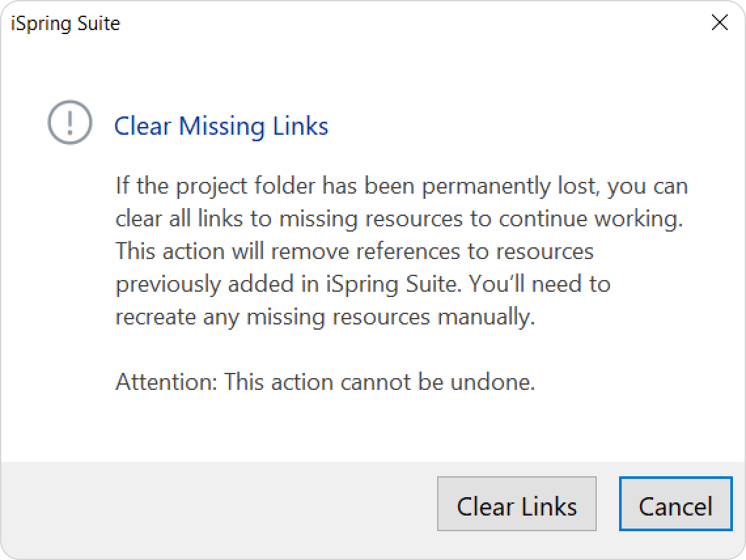Click the gray footer area left of Clear Links
Viewport: 746px width, 560px height.
coord(219,504)
